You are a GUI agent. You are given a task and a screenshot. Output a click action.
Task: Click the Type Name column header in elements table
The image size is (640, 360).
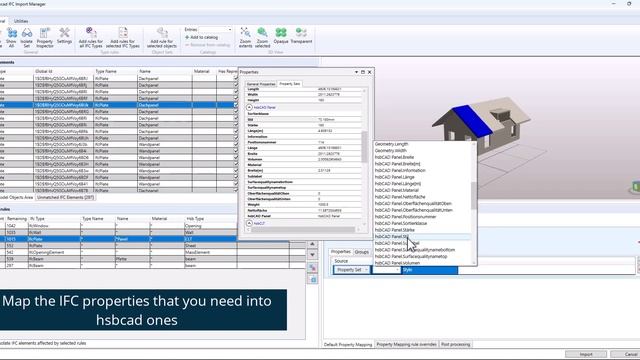pyautogui.click(x=116, y=71)
